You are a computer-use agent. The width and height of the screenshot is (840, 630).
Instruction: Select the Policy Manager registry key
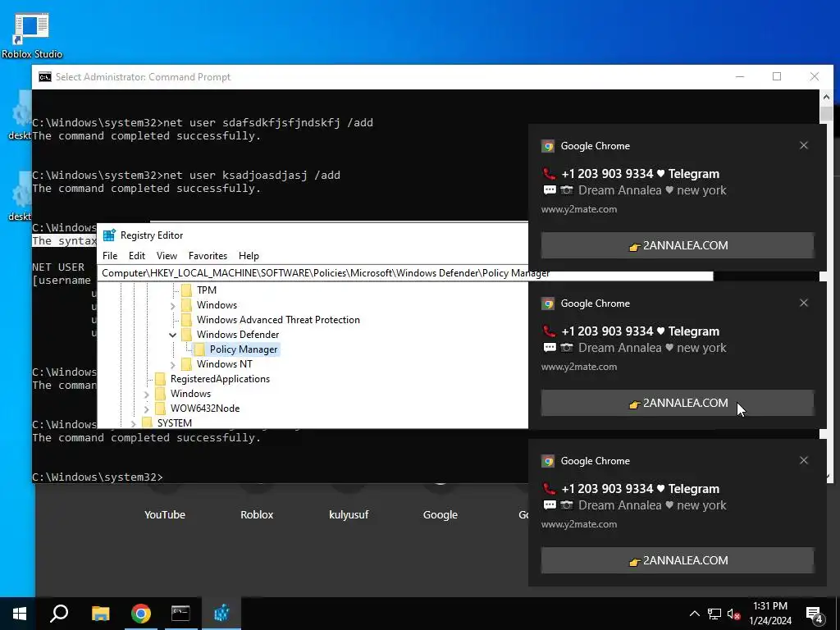pos(243,349)
